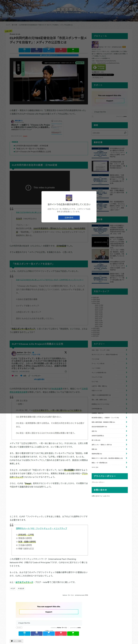Click the X logo on embedded tweet
The height and width of the screenshot is (644, 138).
pos(66,352)
